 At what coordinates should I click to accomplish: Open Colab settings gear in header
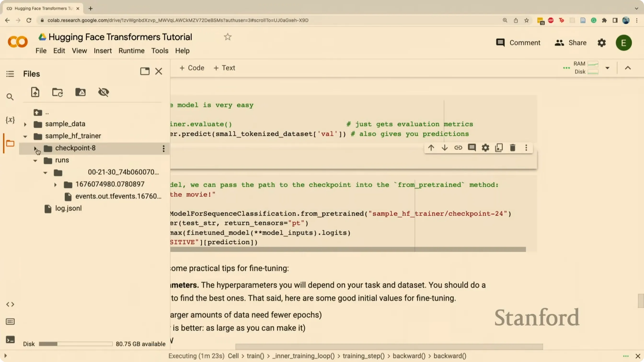pyautogui.click(x=602, y=43)
